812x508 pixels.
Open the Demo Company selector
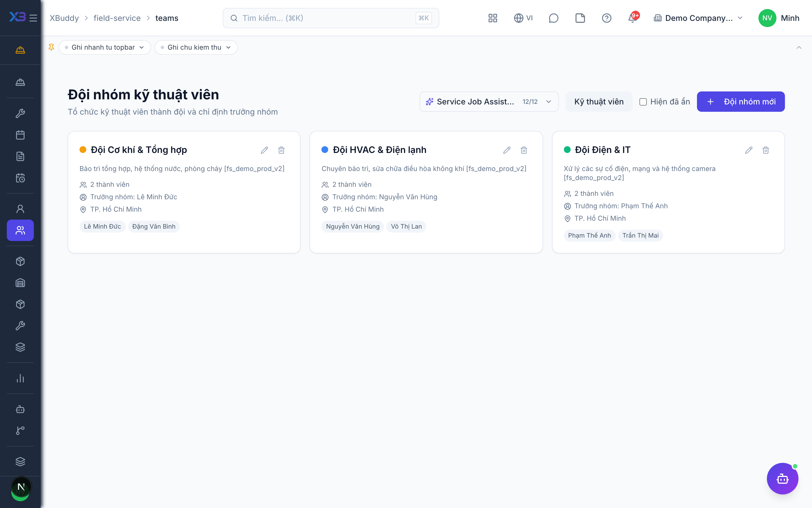699,18
